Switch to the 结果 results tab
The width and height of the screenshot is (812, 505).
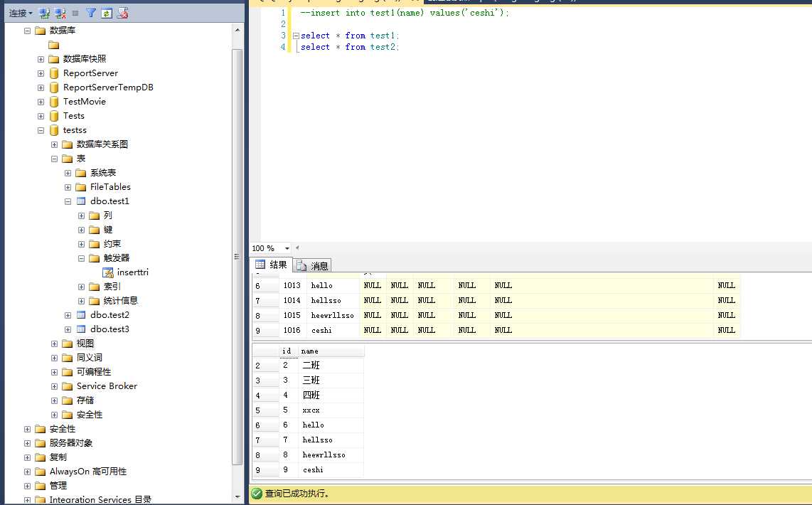[272, 265]
